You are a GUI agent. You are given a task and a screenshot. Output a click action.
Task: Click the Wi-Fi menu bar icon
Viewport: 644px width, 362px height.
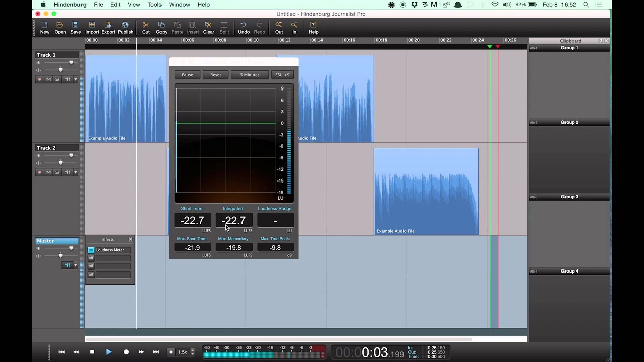pyautogui.click(x=495, y=5)
